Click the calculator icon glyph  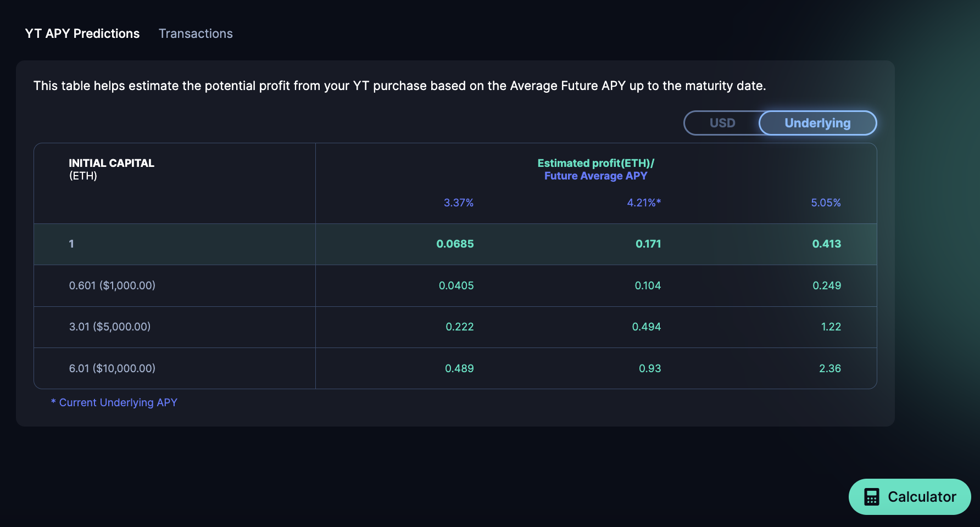coord(871,497)
